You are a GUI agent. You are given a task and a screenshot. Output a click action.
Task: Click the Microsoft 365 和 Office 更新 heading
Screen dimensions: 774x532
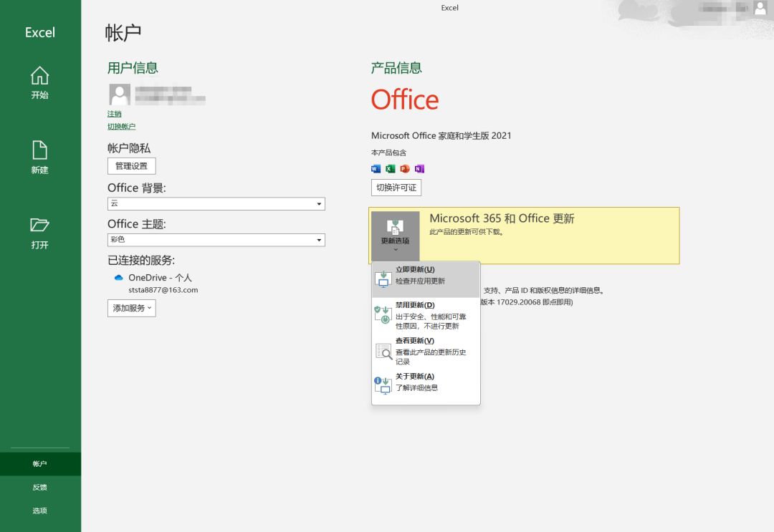point(502,218)
